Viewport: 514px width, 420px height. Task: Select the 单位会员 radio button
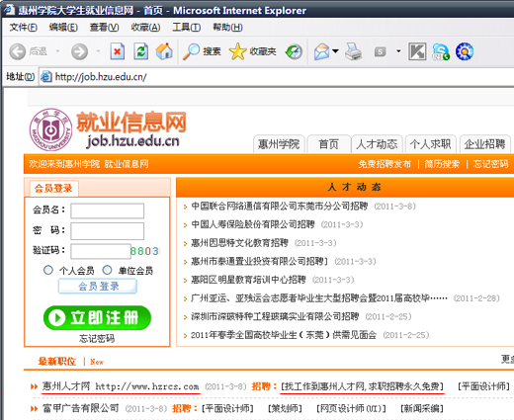tap(107, 270)
